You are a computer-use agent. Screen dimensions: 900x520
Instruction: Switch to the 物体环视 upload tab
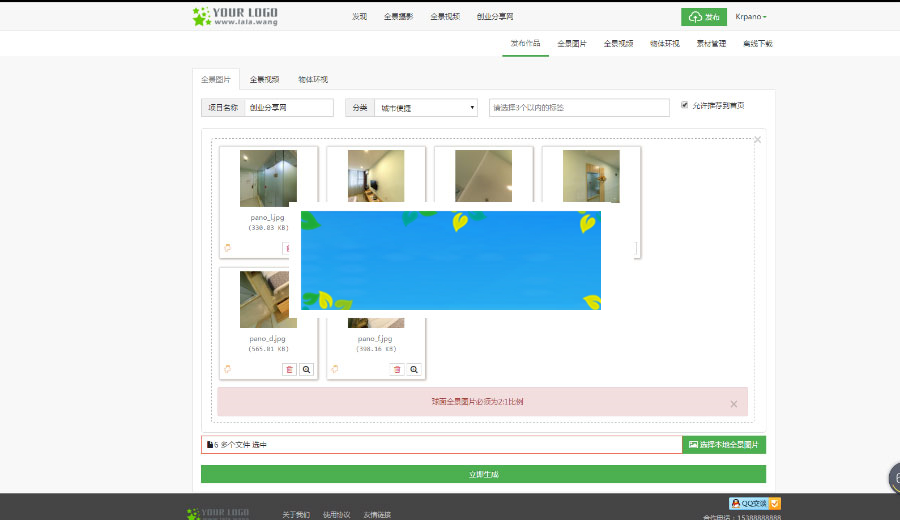(x=312, y=79)
